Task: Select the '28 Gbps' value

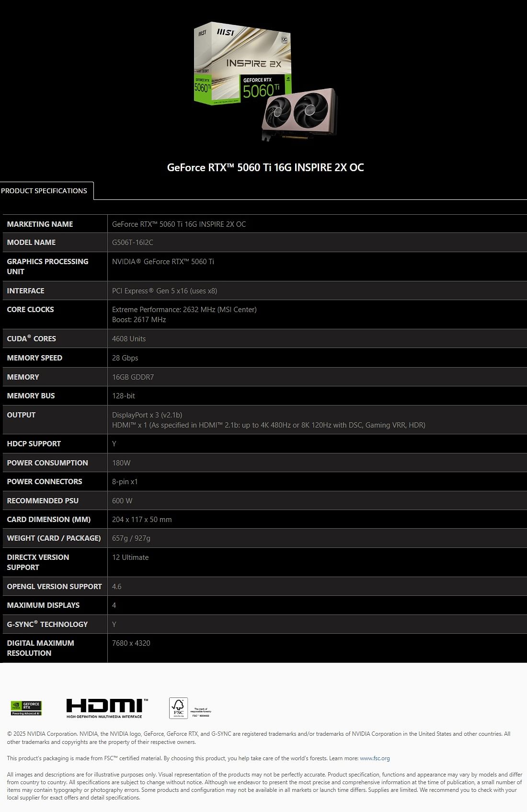Action: (125, 358)
